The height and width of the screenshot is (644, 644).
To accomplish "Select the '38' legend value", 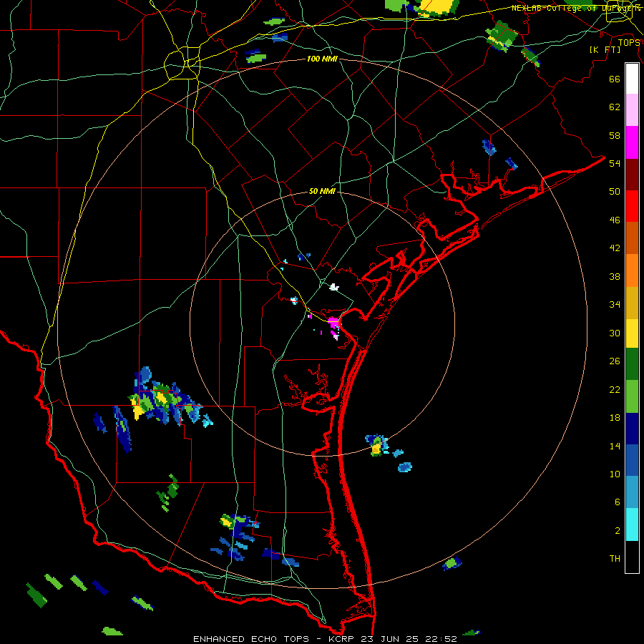I will pos(615,276).
